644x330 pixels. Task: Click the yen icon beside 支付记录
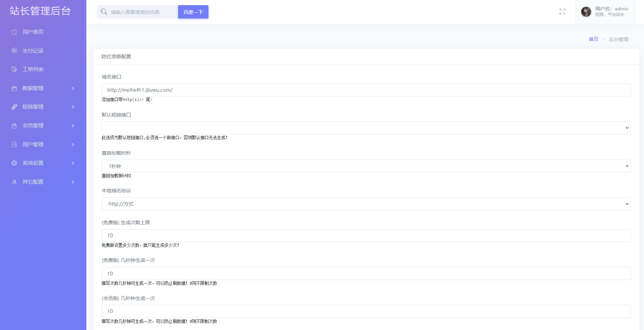[x=14, y=51]
